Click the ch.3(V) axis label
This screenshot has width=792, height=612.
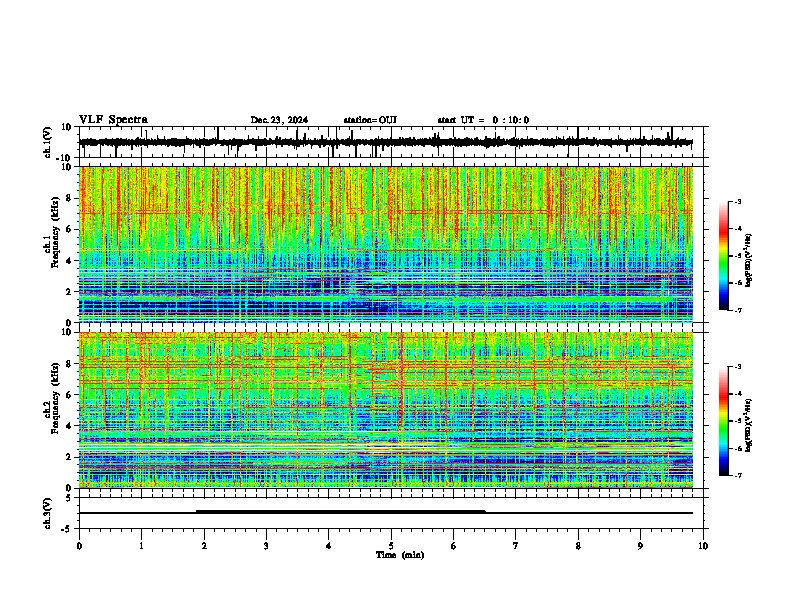click(x=48, y=513)
